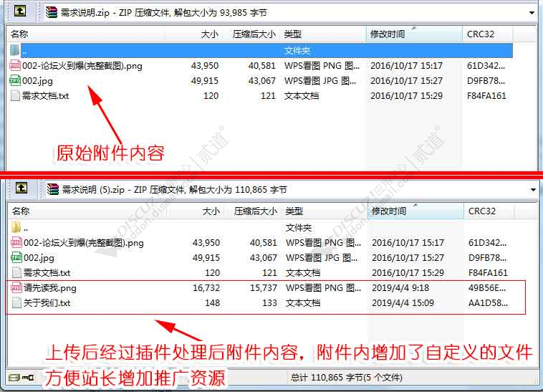Open path dropdown of 需求说明.zip window
Viewport: 543px width, 392px height.
click(x=532, y=13)
